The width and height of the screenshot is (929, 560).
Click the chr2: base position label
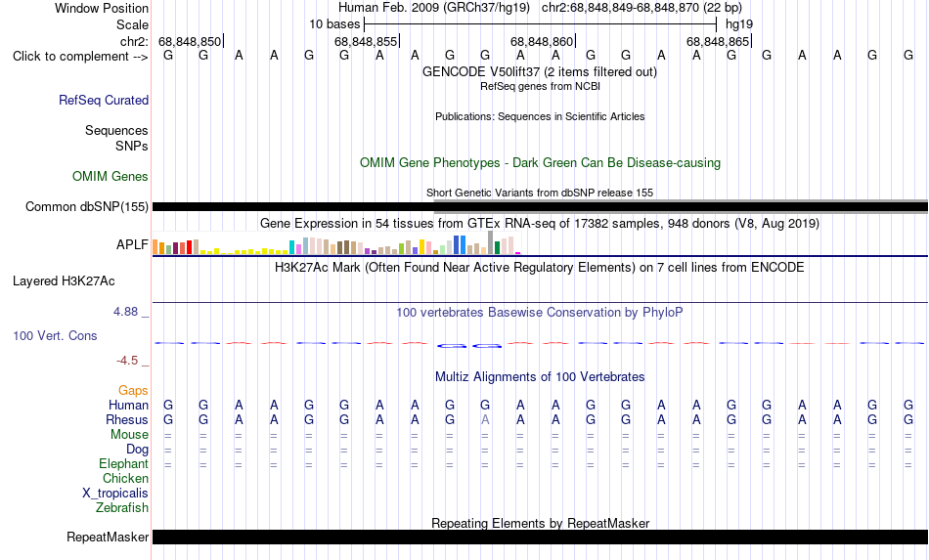coord(134,41)
